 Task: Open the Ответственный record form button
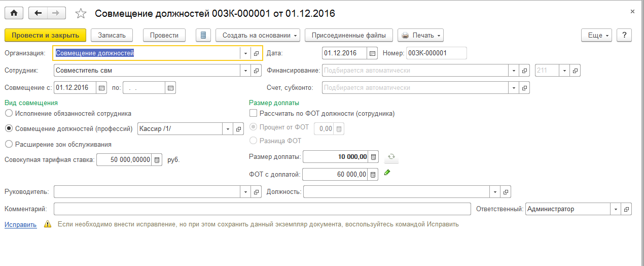(x=627, y=209)
